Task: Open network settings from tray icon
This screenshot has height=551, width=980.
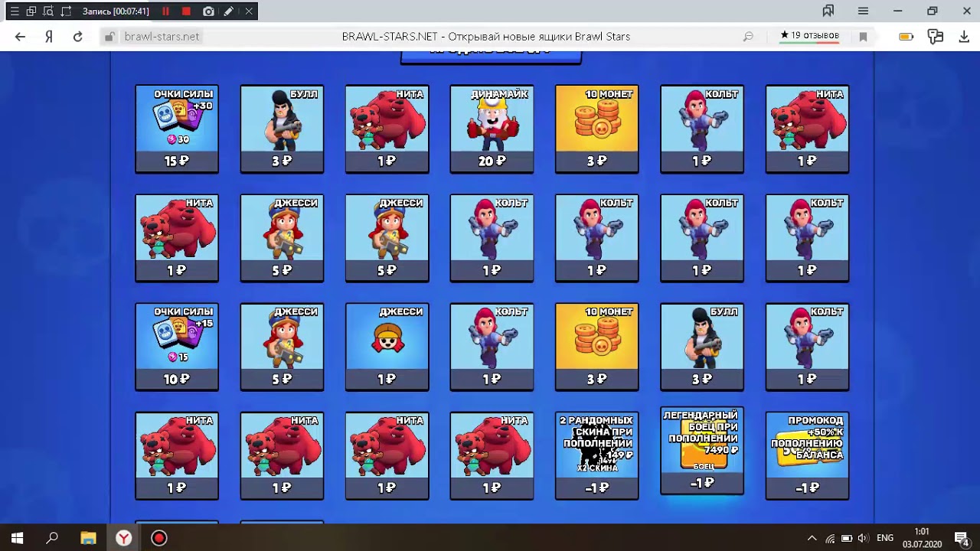Action: coord(830,538)
